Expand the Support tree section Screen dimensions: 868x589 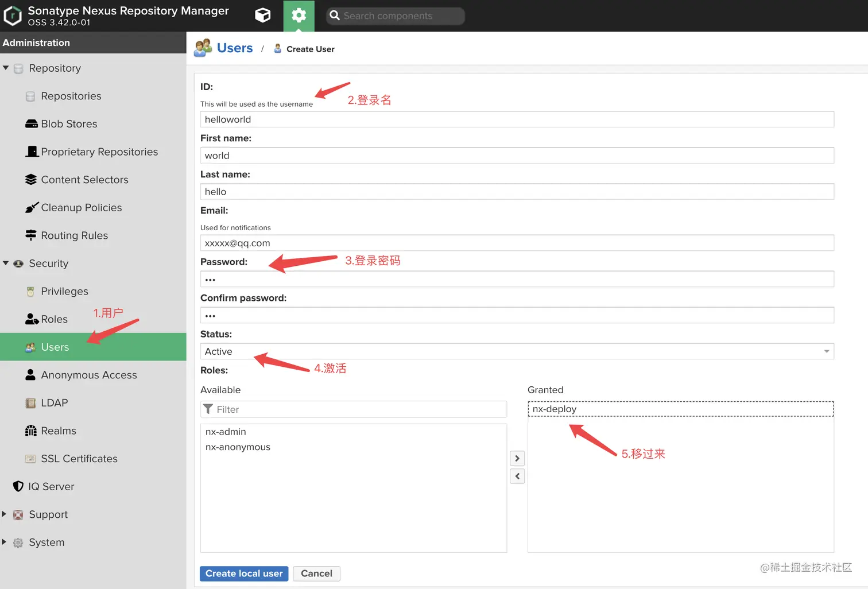point(4,514)
